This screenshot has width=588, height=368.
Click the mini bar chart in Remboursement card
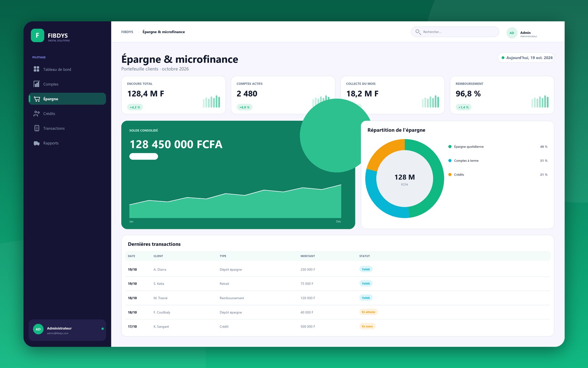(540, 101)
